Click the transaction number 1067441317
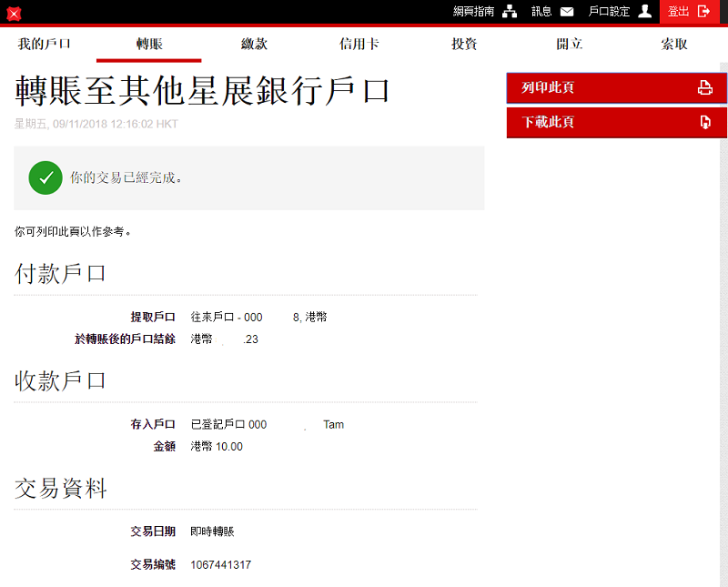The height and width of the screenshot is (587, 728). coord(220,565)
